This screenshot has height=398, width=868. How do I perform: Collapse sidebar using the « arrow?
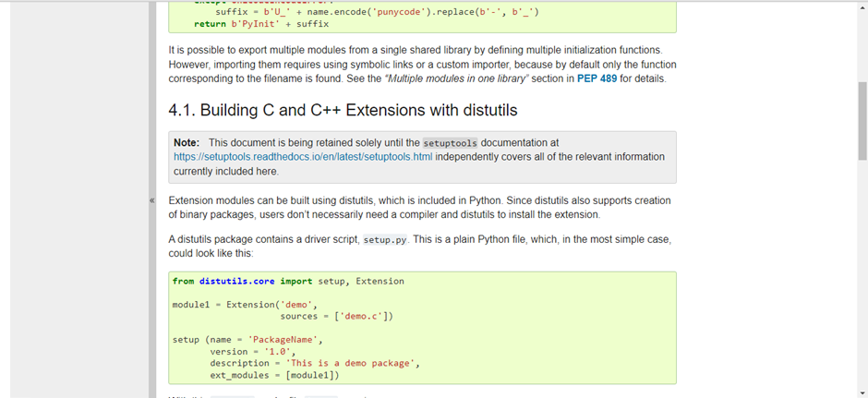point(152,200)
